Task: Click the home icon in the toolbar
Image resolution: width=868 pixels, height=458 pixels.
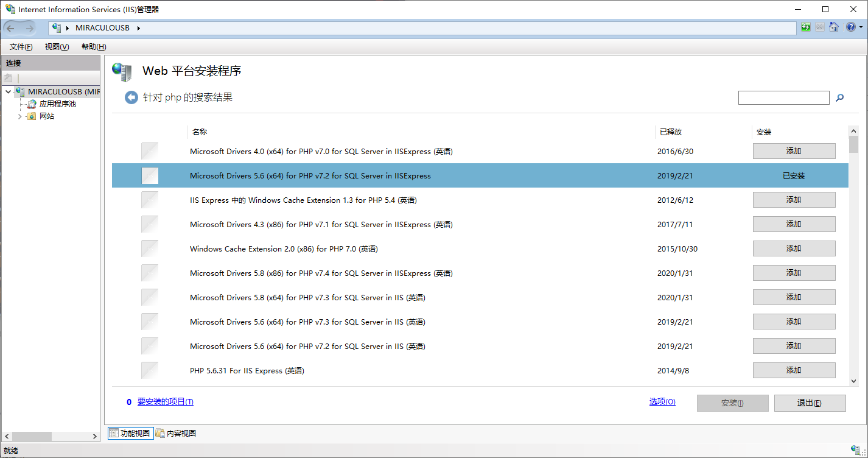Action: 834,27
